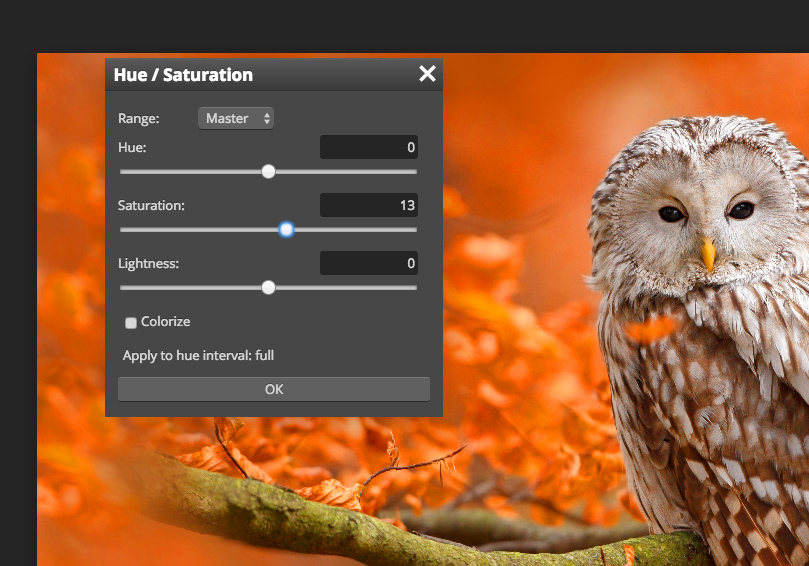The height and width of the screenshot is (566, 809).
Task: Click the 'Apply to hue interval: full' text
Action: pos(198,355)
